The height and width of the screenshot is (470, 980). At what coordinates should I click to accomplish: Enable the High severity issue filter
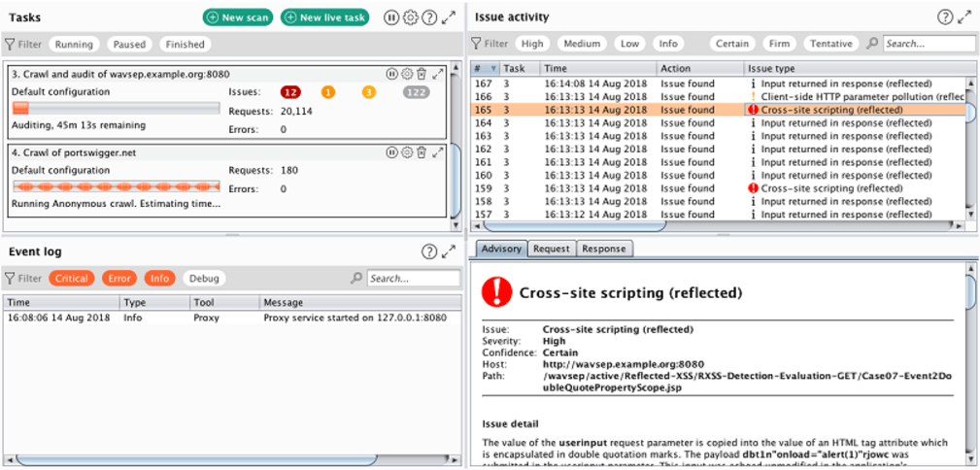[x=532, y=44]
